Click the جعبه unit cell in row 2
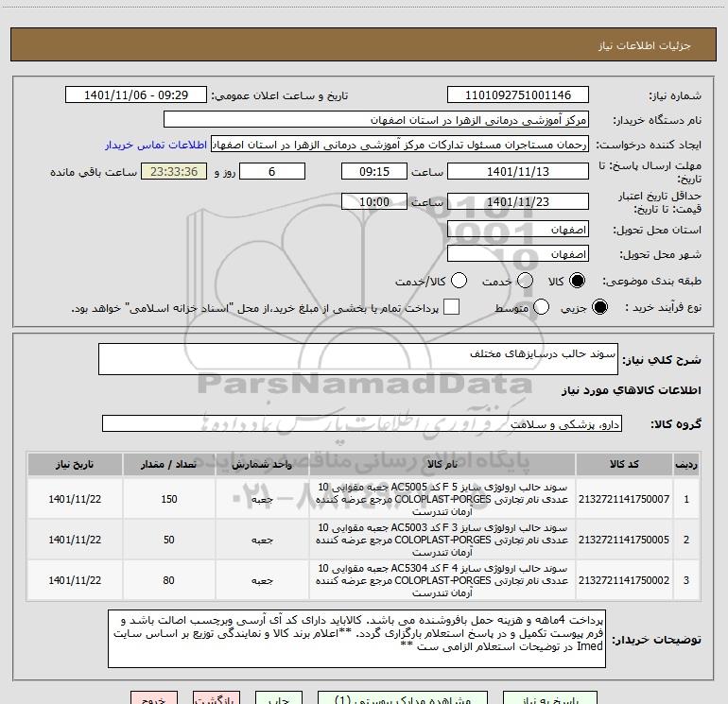The width and height of the screenshot is (728, 704). pyautogui.click(x=262, y=540)
